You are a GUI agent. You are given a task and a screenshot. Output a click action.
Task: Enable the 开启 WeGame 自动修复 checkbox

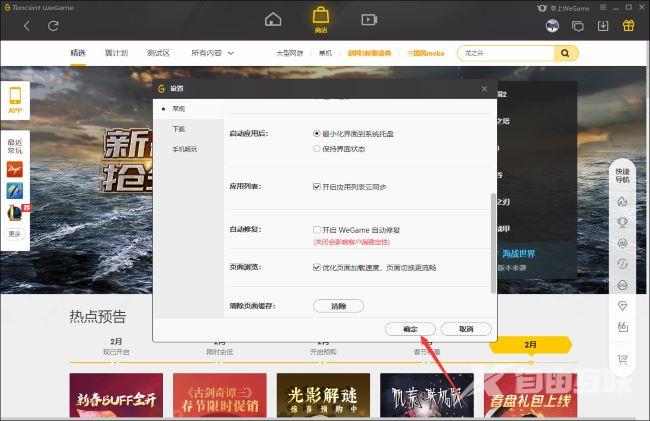(x=316, y=229)
